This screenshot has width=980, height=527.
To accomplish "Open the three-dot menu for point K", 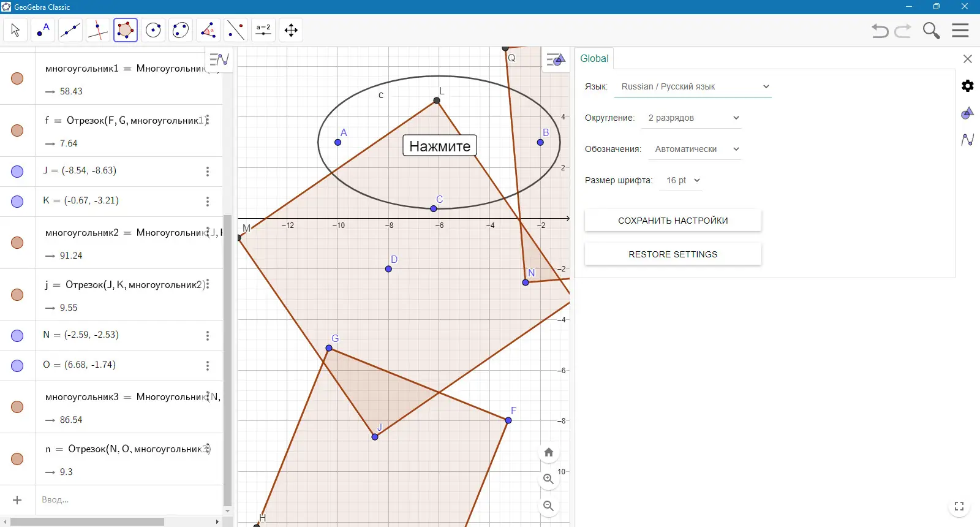I will pyautogui.click(x=208, y=202).
